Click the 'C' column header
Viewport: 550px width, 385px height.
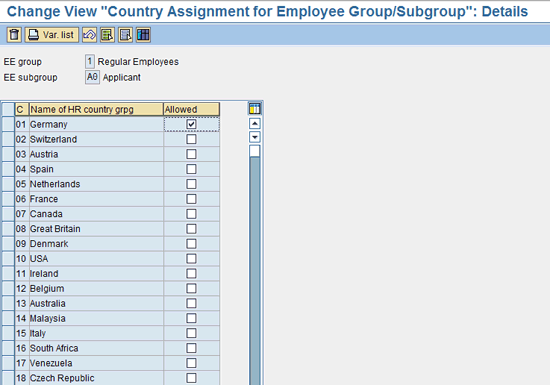pos(22,109)
